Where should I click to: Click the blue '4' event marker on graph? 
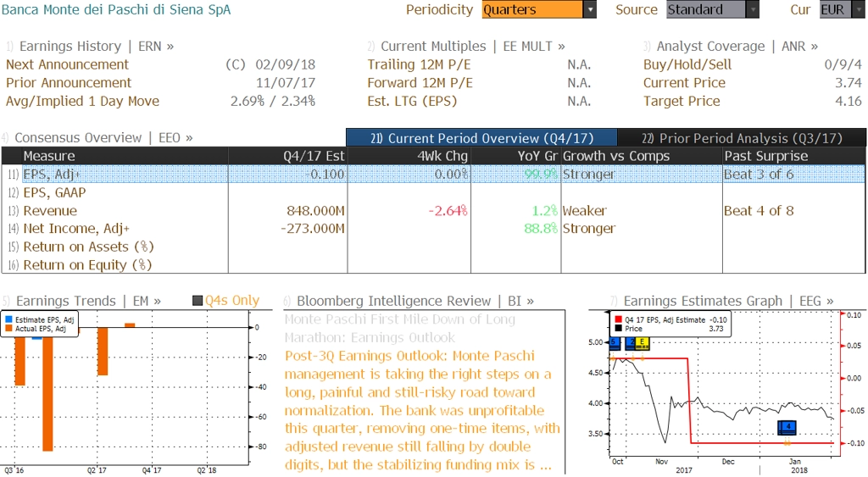coord(787,427)
